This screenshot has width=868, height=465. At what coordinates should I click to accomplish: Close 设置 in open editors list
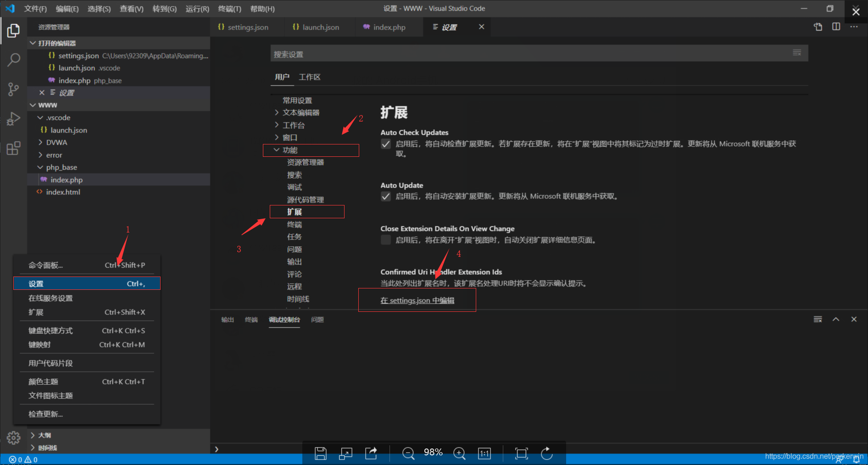tap(42, 93)
